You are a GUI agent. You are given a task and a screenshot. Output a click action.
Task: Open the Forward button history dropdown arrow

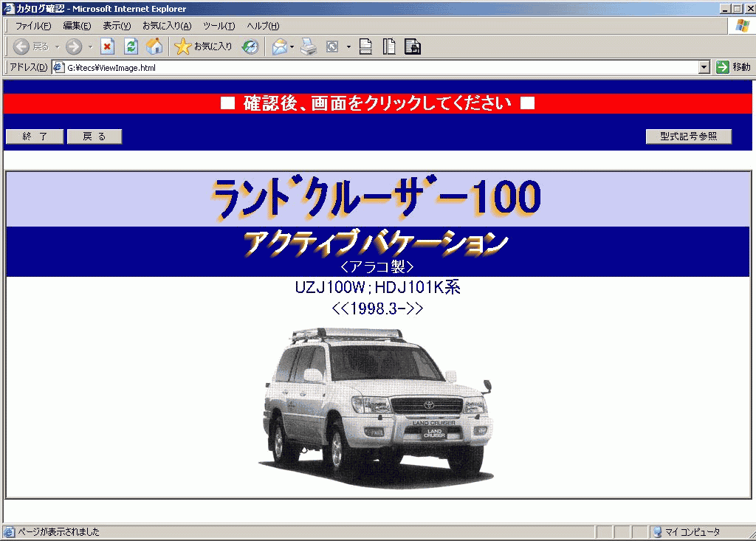90,47
